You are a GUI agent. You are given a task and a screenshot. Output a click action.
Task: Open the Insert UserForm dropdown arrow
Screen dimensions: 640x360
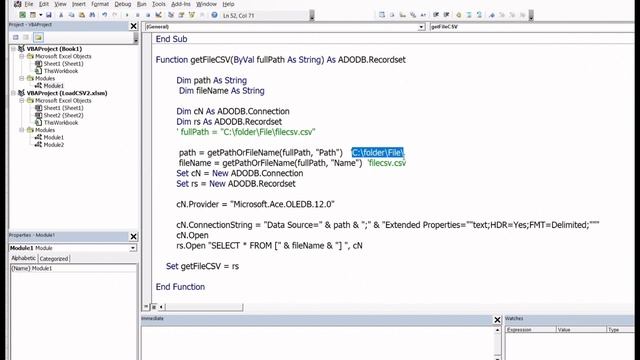[40, 15]
